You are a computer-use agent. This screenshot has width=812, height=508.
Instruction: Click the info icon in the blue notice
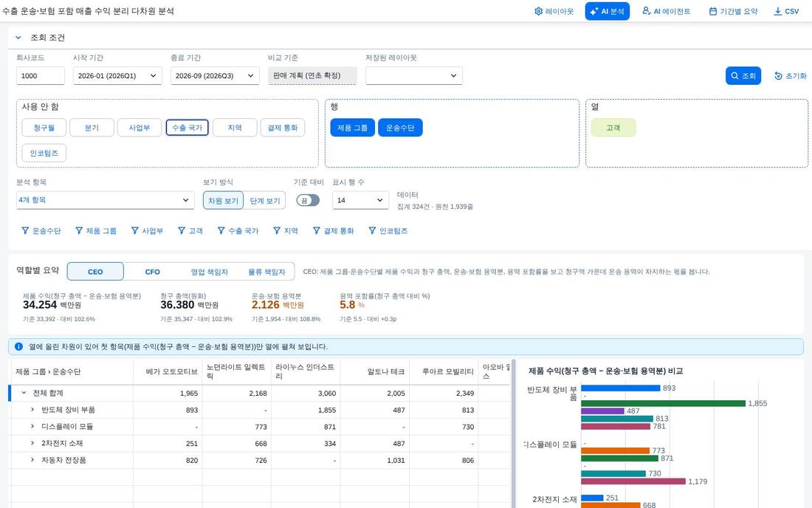pyautogui.click(x=18, y=346)
